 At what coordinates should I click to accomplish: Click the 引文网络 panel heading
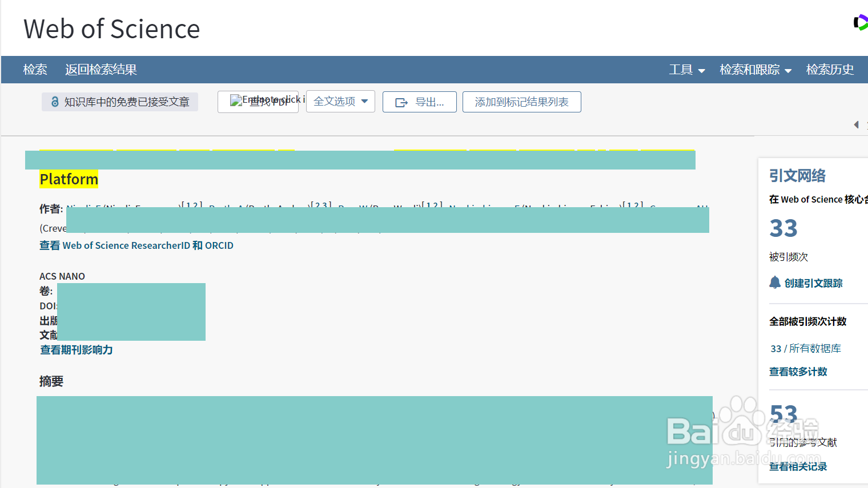[x=797, y=176]
